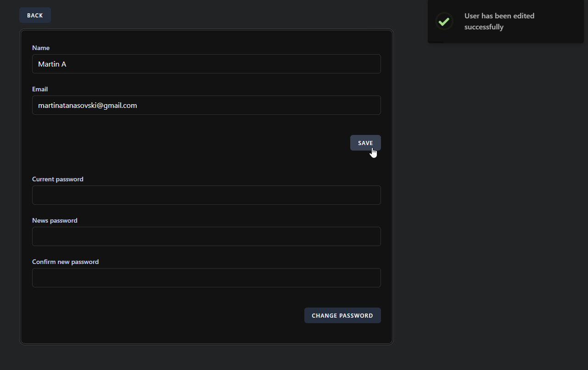The image size is (588, 370).
Task: Click the "Martin A" text in Name
Action: tap(52, 64)
